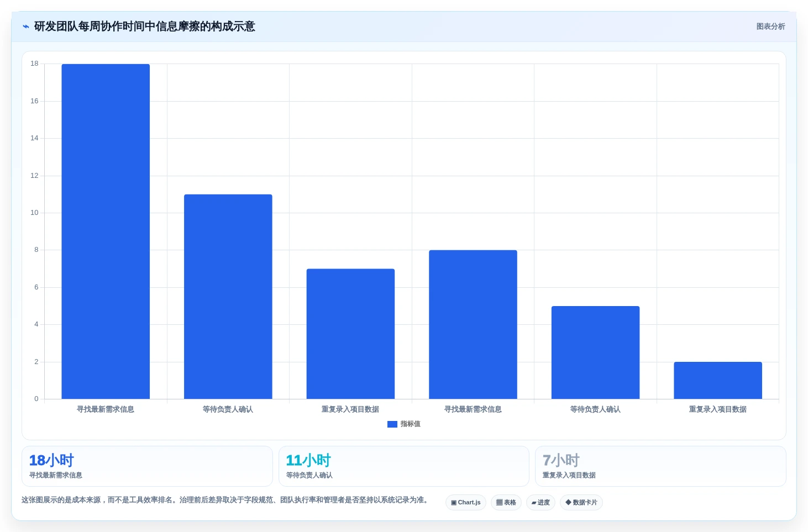Image resolution: width=808 pixels, height=532 pixels.
Task: Open the 7小时 重复录入项目数据 card
Action: pyautogui.click(x=660, y=466)
